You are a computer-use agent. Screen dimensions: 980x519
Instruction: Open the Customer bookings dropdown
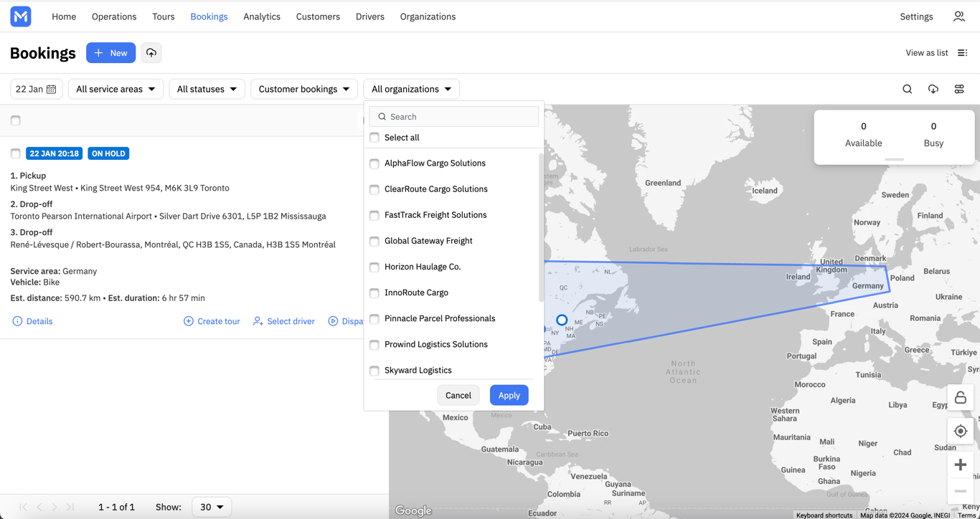point(304,89)
